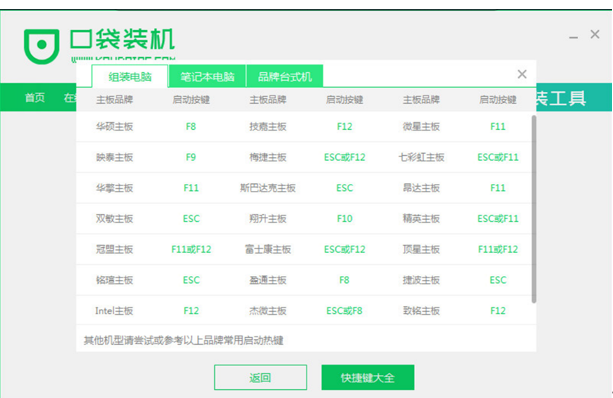Click the 其他机型请尝试 footer note
This screenshot has width=613, height=398.
click(x=183, y=340)
